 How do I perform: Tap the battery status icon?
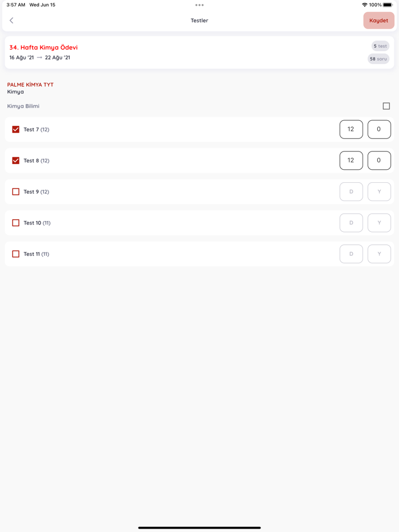pos(388,5)
